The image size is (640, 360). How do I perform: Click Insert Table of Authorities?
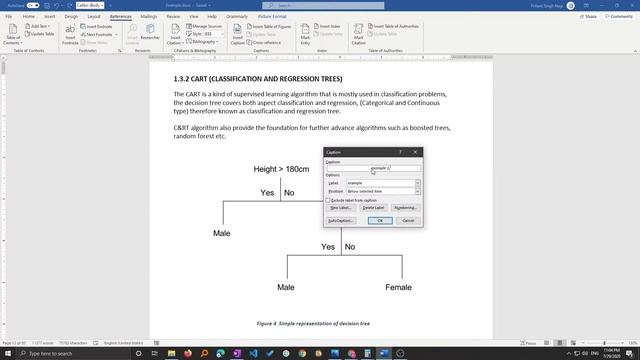click(393, 26)
